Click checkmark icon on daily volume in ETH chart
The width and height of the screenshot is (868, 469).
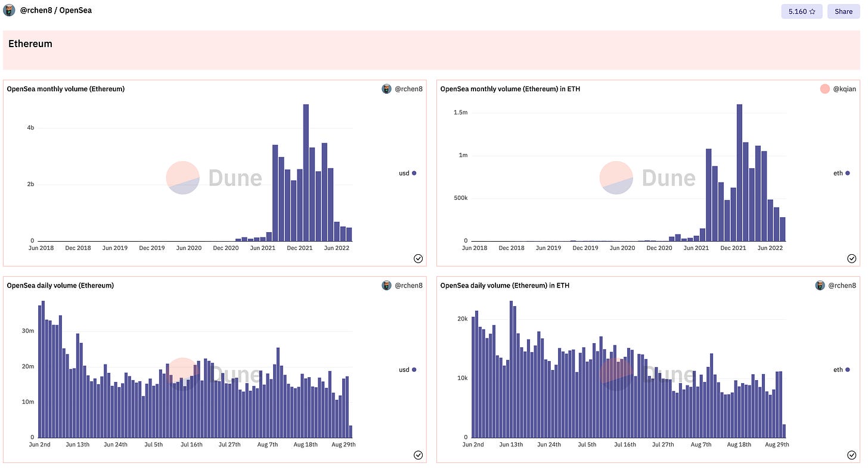click(852, 455)
